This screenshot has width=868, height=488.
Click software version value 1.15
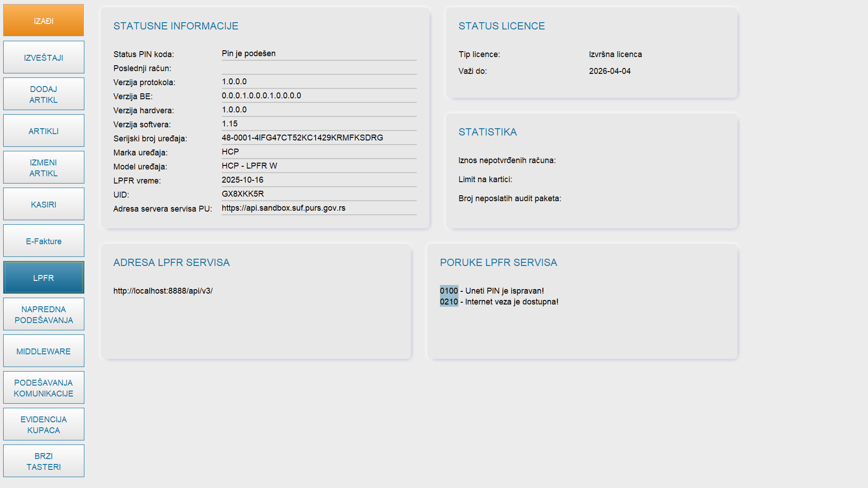pyautogui.click(x=229, y=124)
